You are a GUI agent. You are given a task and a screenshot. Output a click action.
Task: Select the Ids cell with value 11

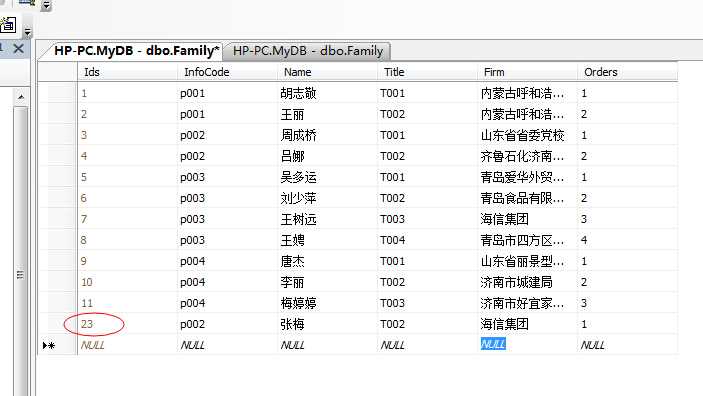click(127, 303)
